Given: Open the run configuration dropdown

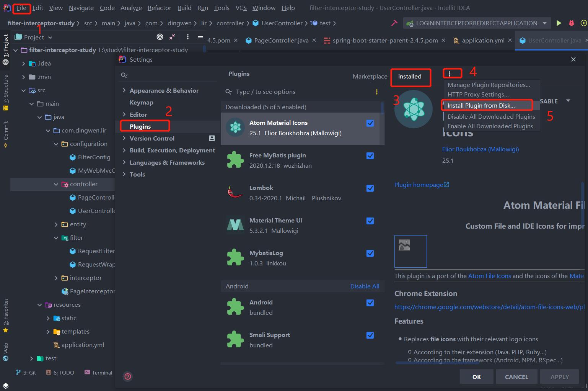Looking at the screenshot, I should [x=477, y=23].
